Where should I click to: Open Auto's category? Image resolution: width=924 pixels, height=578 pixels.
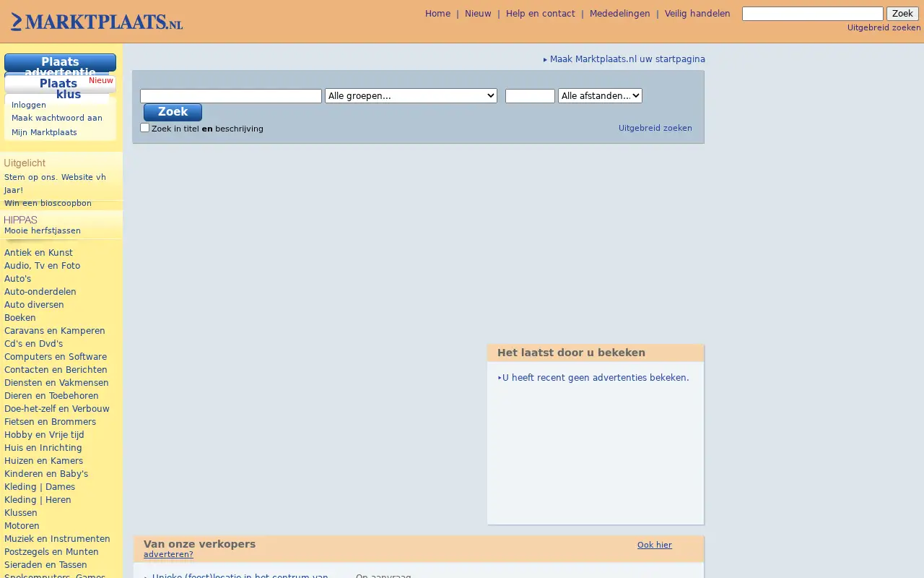point(17,279)
